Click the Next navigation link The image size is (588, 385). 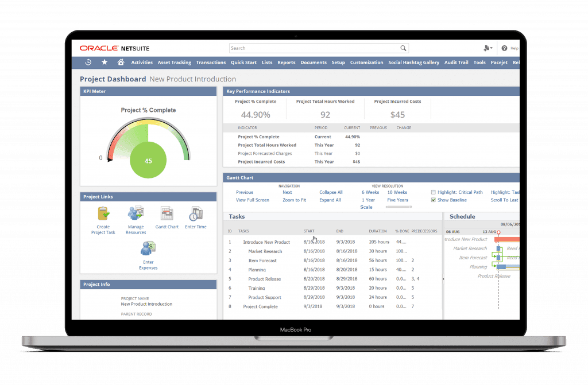[287, 192]
